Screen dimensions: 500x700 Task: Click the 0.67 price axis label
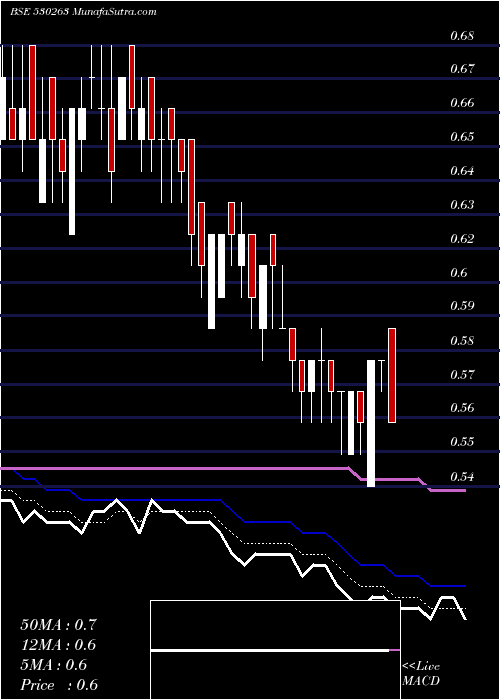coord(461,69)
